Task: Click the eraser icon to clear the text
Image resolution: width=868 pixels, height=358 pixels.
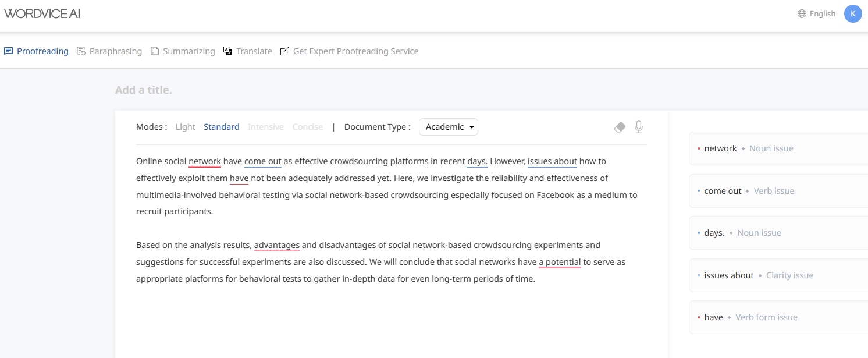Action: click(620, 127)
